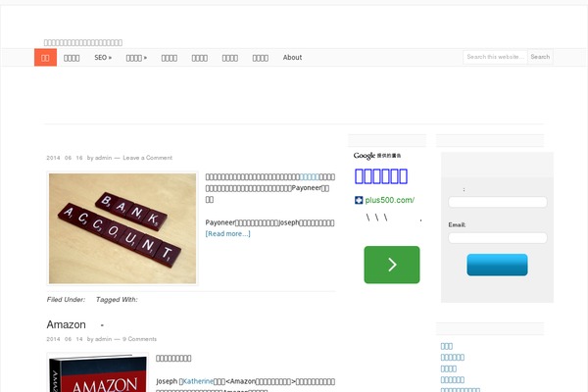Select the orange highlighted home tab
The height and width of the screenshot is (392, 588).
click(x=45, y=58)
